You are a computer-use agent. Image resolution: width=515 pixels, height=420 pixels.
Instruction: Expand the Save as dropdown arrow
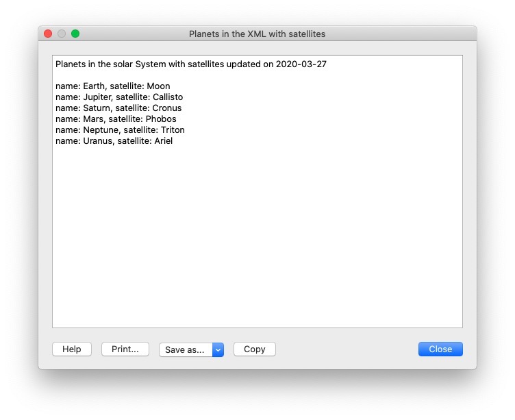coord(218,350)
